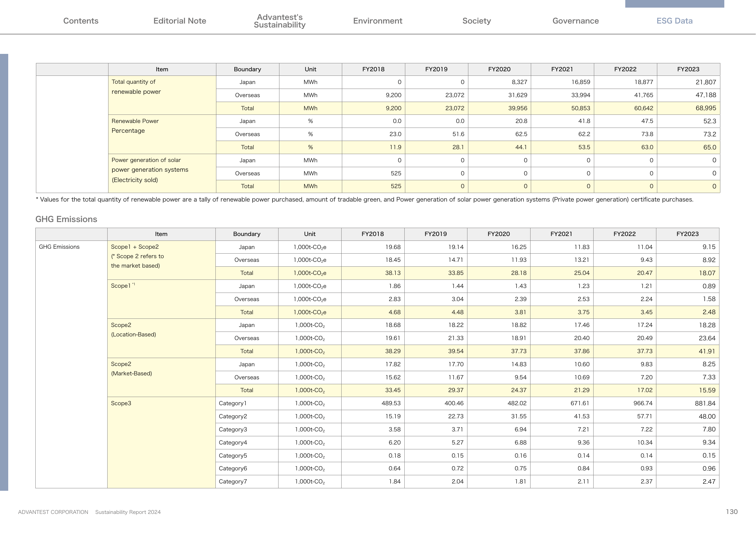The image size is (756, 534).
Task: Go to the Editorial Note section
Action: [180, 21]
